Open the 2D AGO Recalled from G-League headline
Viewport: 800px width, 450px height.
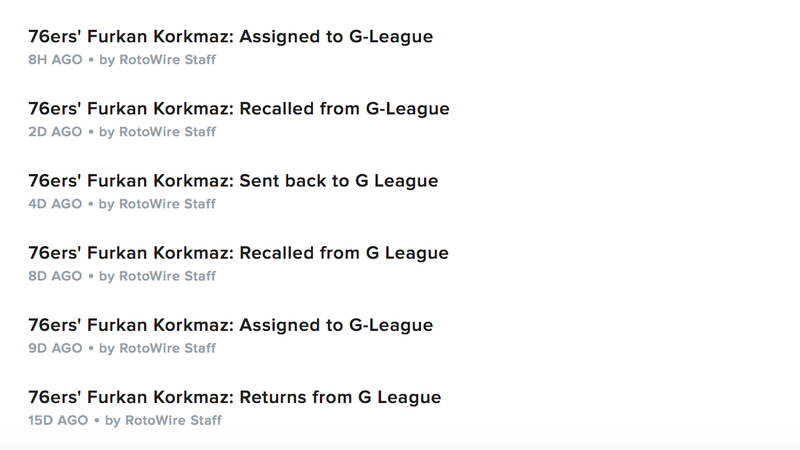(x=239, y=109)
